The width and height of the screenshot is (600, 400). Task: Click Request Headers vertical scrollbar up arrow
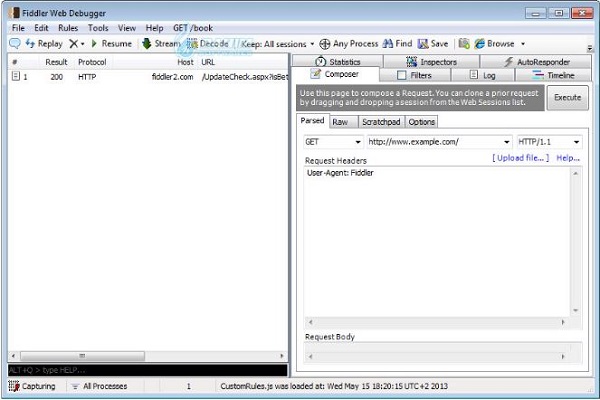(x=575, y=173)
